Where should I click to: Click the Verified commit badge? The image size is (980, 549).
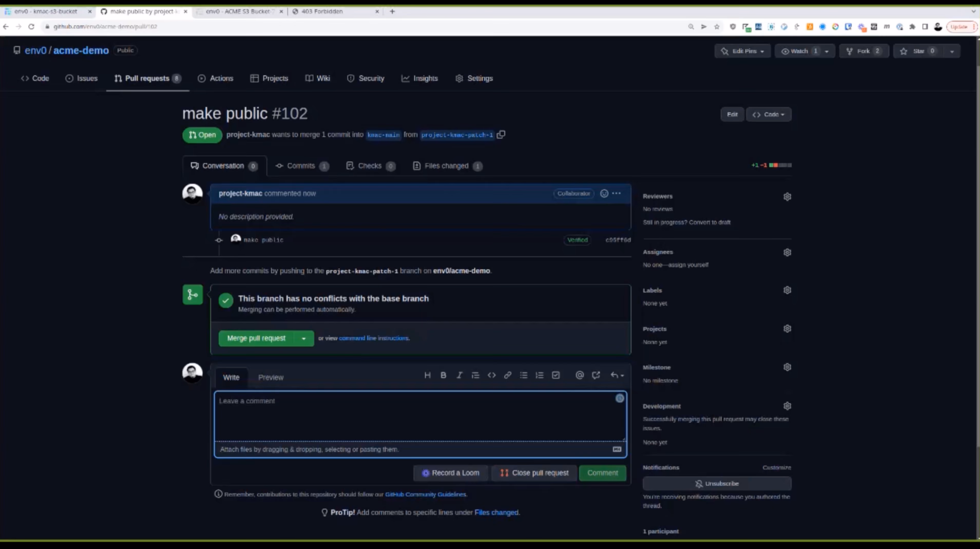tap(578, 240)
